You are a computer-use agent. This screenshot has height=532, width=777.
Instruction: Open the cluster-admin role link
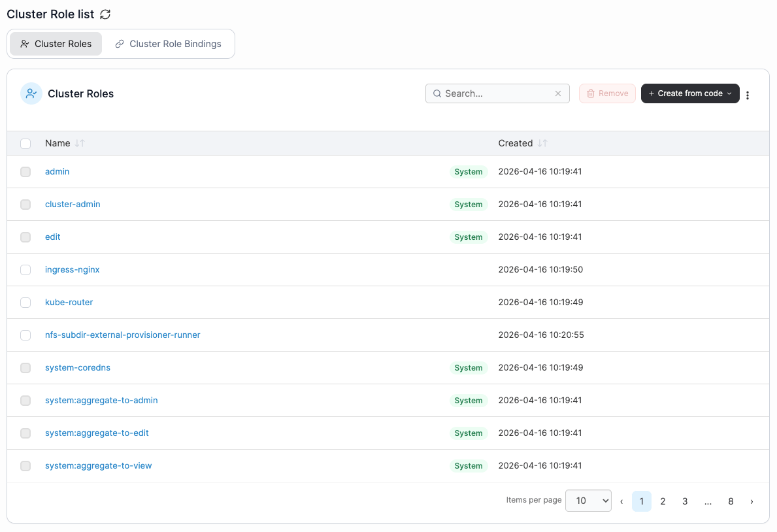pyautogui.click(x=73, y=205)
